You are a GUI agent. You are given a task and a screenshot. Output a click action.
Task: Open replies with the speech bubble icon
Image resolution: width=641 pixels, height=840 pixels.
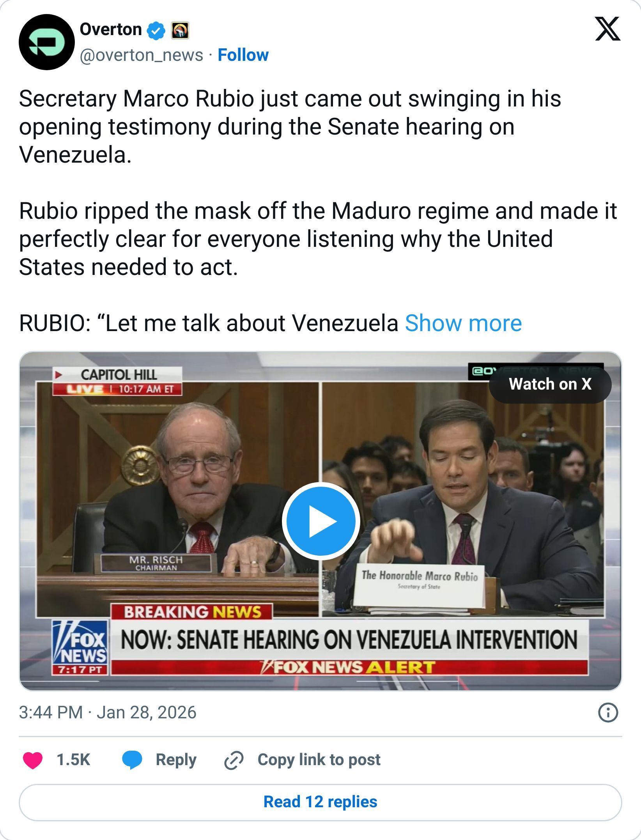[133, 759]
